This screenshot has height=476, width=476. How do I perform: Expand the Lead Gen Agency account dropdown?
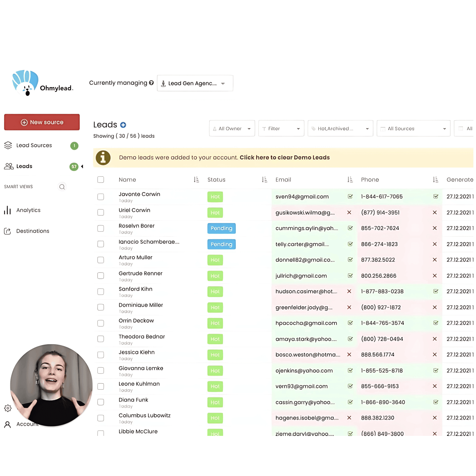click(195, 83)
